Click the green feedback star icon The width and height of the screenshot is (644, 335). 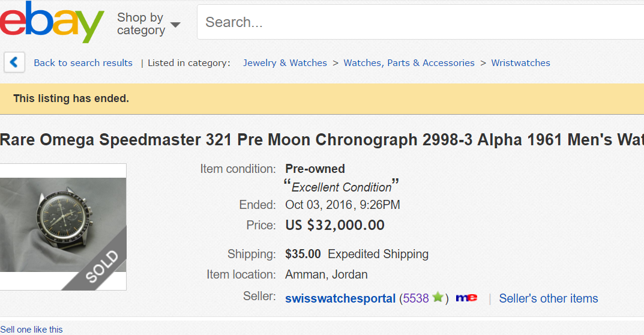[x=438, y=297]
